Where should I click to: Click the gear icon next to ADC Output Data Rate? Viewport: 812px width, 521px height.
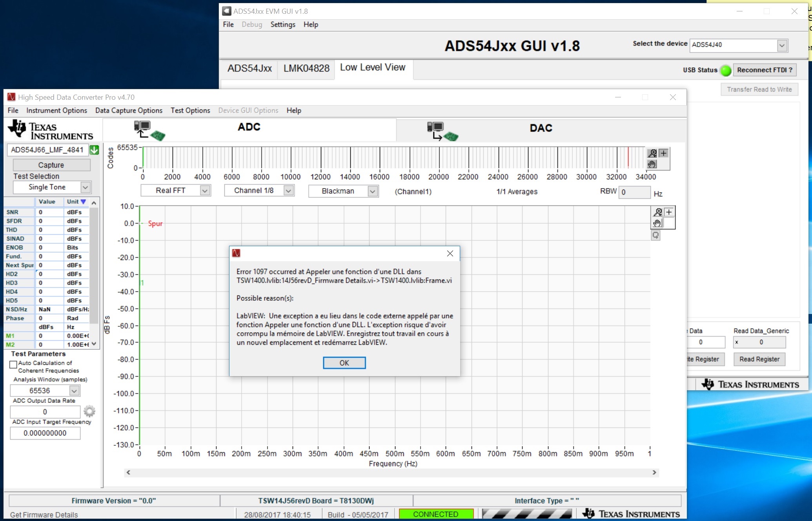[89, 411]
